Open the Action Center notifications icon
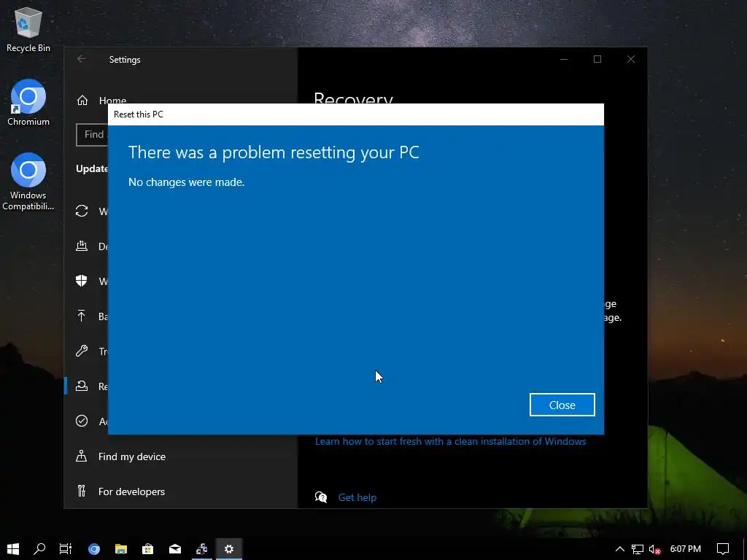The height and width of the screenshot is (560, 747). [723, 549]
